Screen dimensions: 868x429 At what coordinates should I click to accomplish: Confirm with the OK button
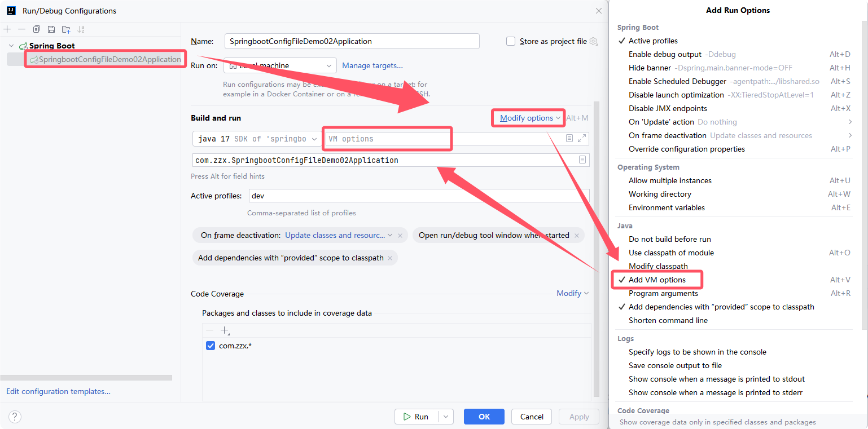coord(484,417)
